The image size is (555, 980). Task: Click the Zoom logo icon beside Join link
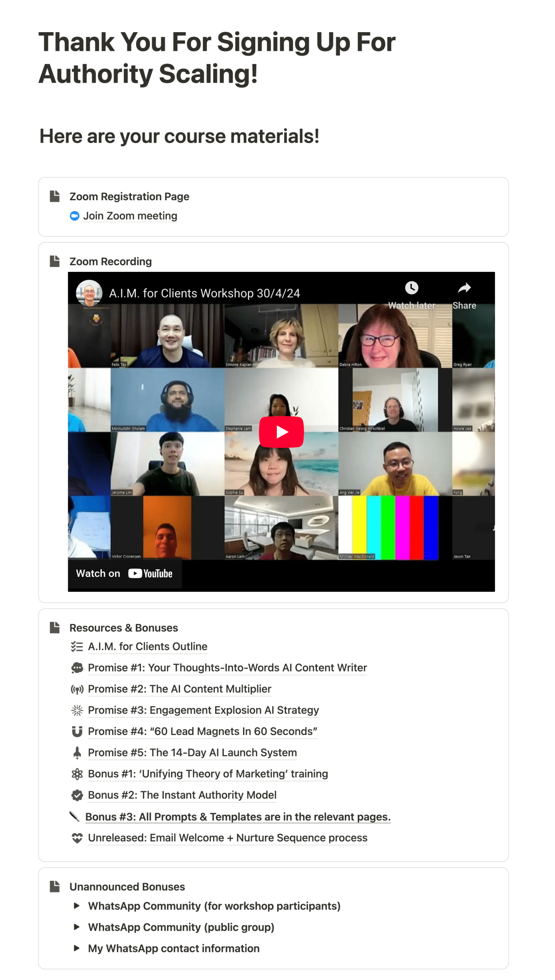(74, 216)
